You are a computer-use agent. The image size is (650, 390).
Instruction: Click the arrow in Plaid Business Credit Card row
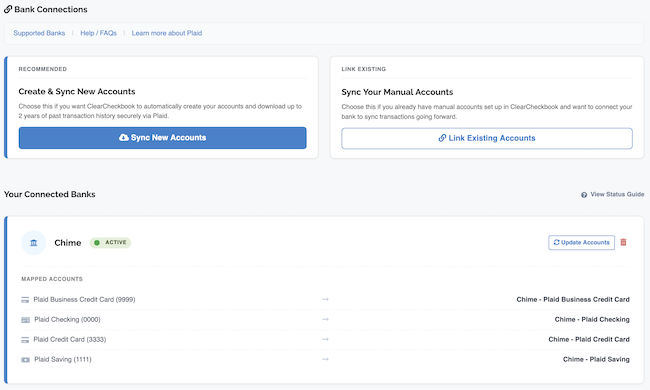[325, 299]
